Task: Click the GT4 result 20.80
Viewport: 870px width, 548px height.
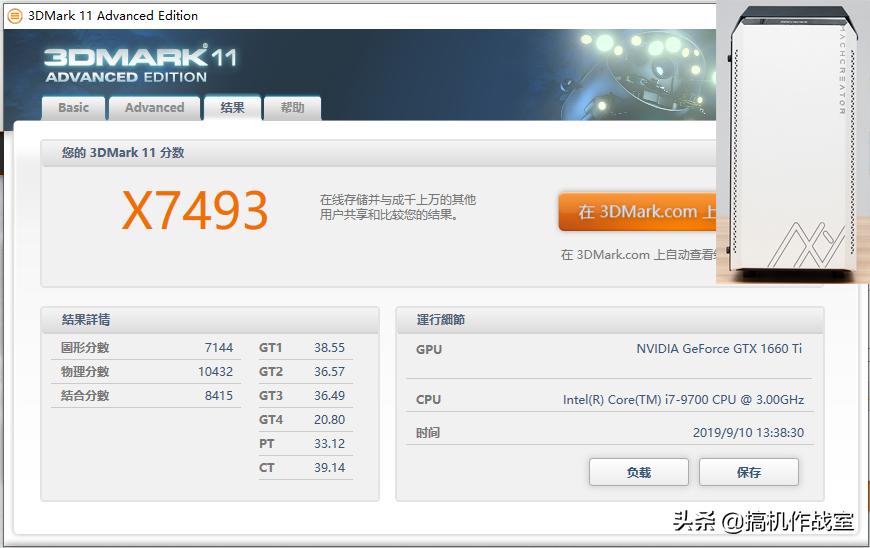Action: [330, 420]
